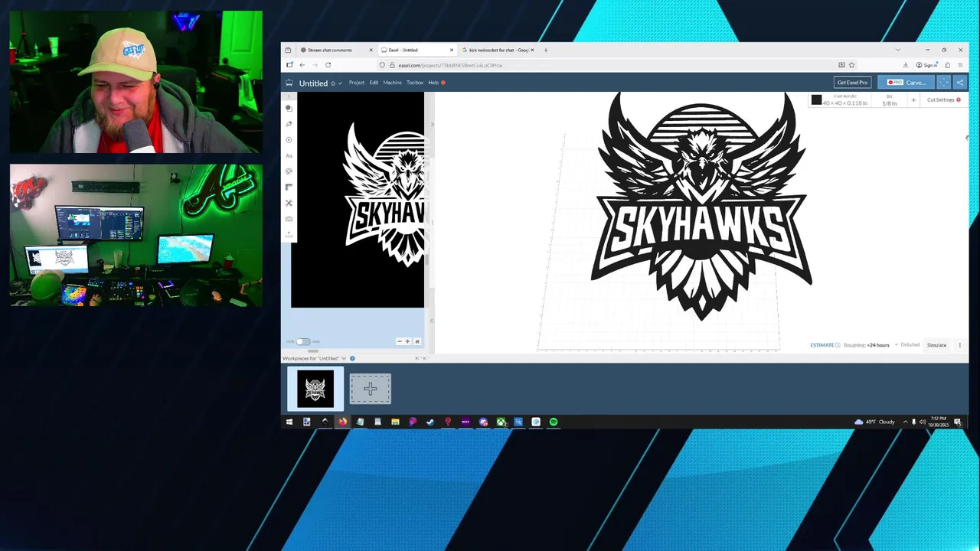Click the crossed-tools icon in sidebar

point(289,203)
